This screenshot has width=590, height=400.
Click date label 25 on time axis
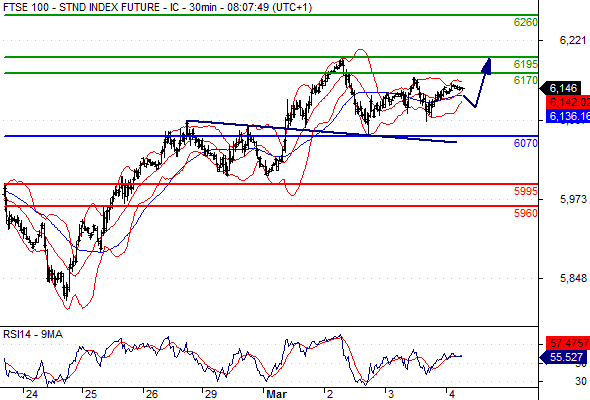pos(91,394)
